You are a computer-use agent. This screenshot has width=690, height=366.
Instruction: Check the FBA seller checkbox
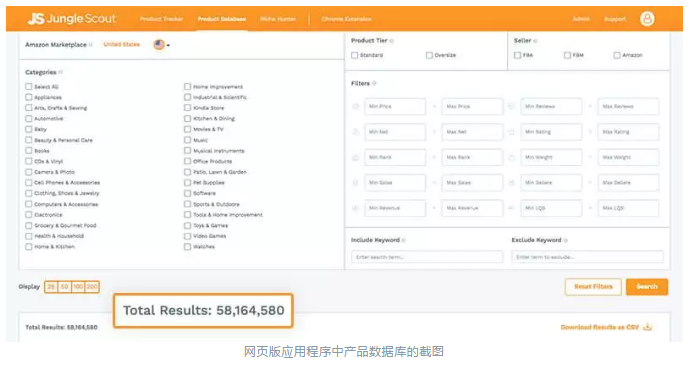click(518, 55)
